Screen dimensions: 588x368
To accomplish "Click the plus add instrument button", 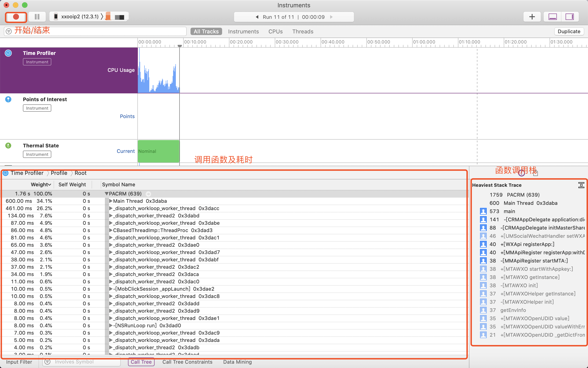I will click(532, 17).
